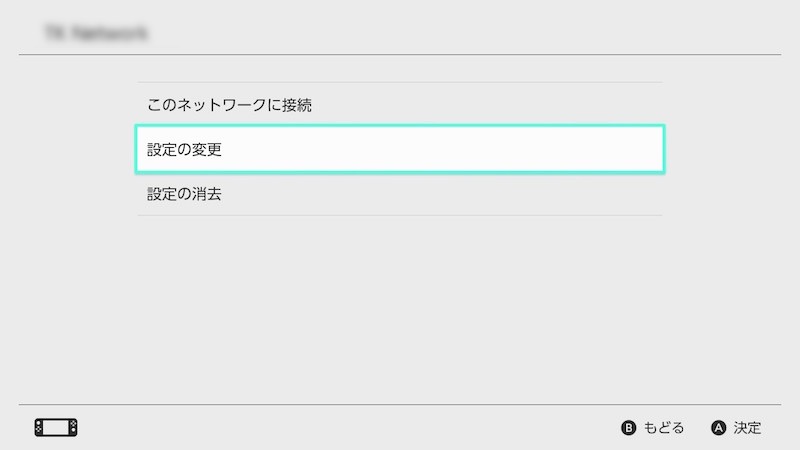
Task: Click the このネットワークに接続 text label
Action: (231, 104)
